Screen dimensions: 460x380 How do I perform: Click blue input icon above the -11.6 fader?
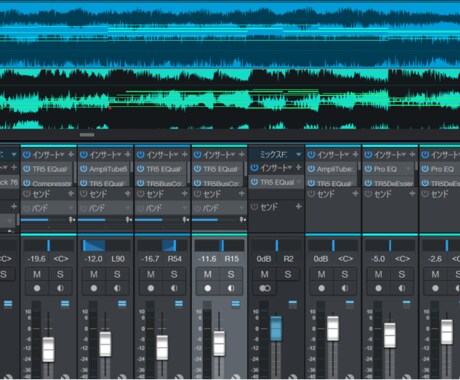pyautogui.click(x=236, y=304)
